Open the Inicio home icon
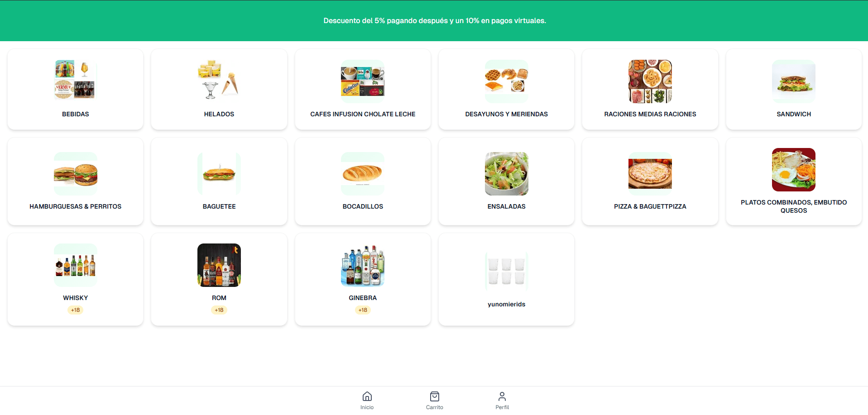Screen dimensions: 868x415 [367, 396]
